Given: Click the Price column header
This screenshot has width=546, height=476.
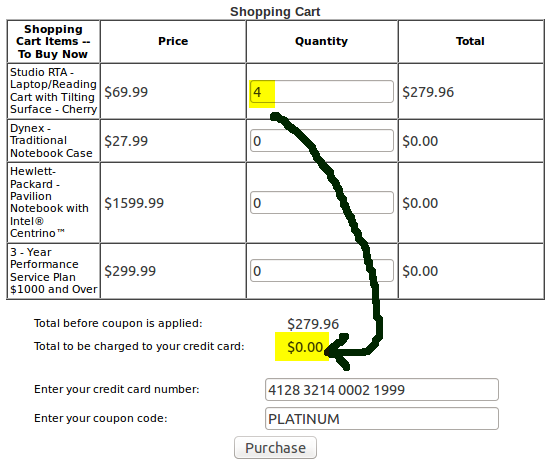Looking at the screenshot, I should click(x=173, y=41).
